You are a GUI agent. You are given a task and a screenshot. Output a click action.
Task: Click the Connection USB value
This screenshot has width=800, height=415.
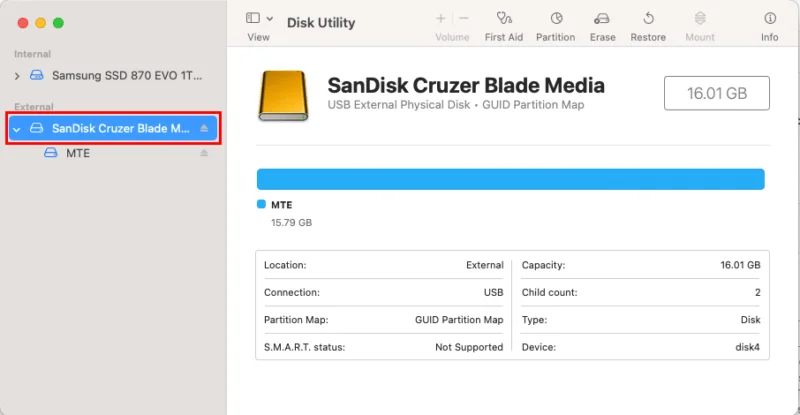click(493, 292)
